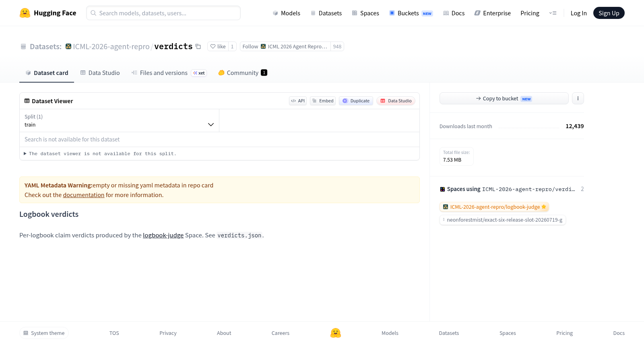The width and height of the screenshot is (644, 347).
Task: Click the follower count 948
Action: (337, 46)
